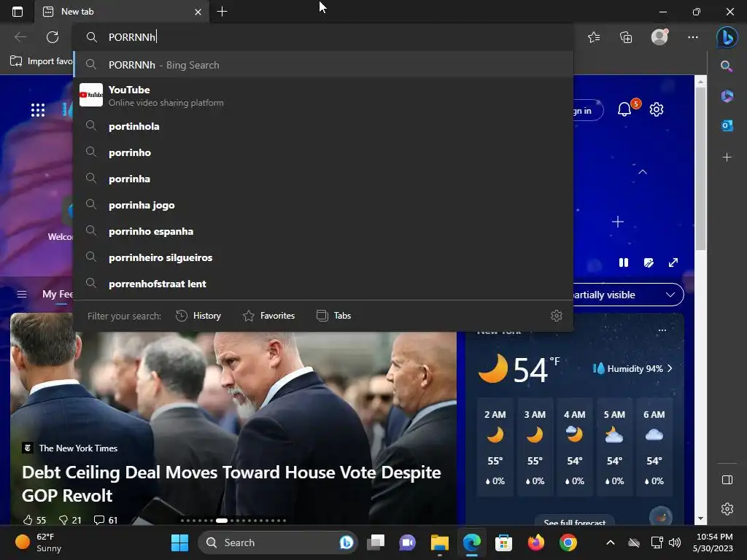Select the My Feed tab
This screenshot has width=747, height=560.
(x=57, y=295)
